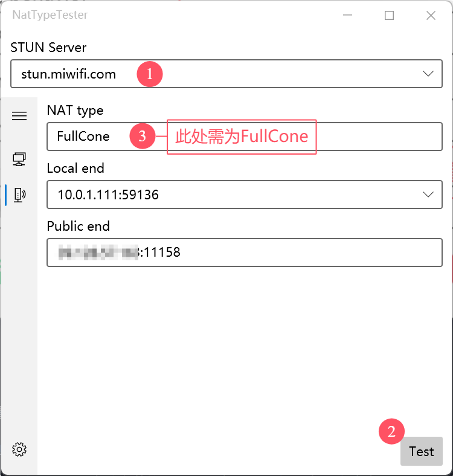Click the NAT type label

(75, 111)
